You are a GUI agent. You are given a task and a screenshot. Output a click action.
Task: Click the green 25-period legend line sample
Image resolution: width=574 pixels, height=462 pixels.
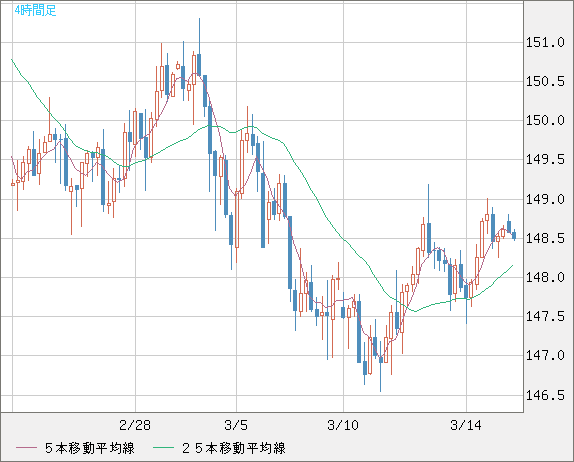click(163, 448)
